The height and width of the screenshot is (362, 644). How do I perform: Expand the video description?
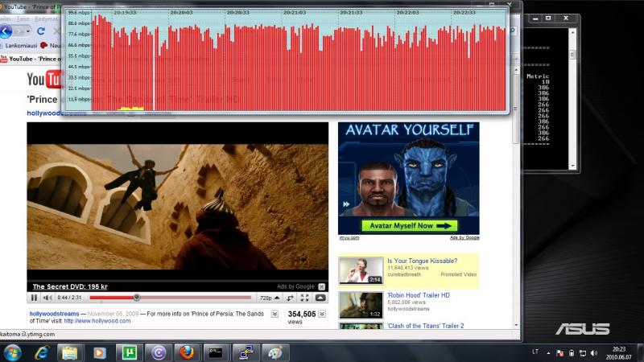(275, 314)
